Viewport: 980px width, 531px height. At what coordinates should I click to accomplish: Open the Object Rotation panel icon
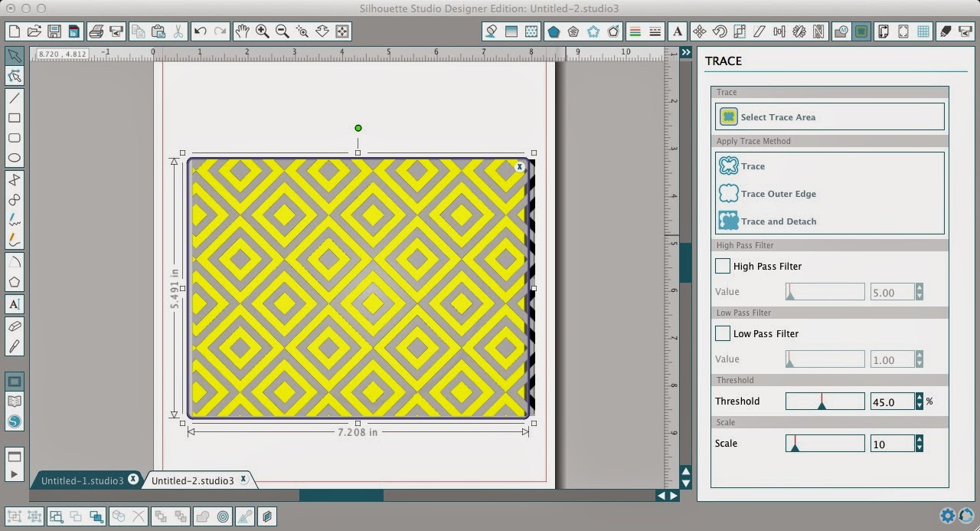coord(720,31)
